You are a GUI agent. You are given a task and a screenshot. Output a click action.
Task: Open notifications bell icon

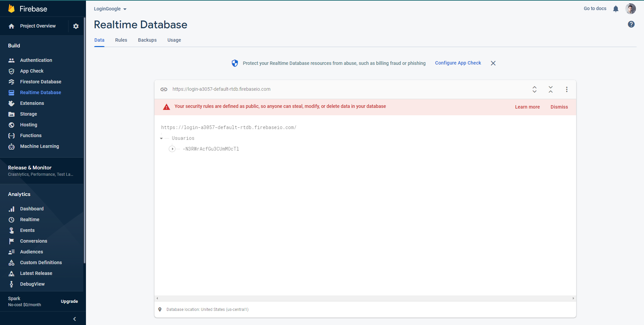616,9
